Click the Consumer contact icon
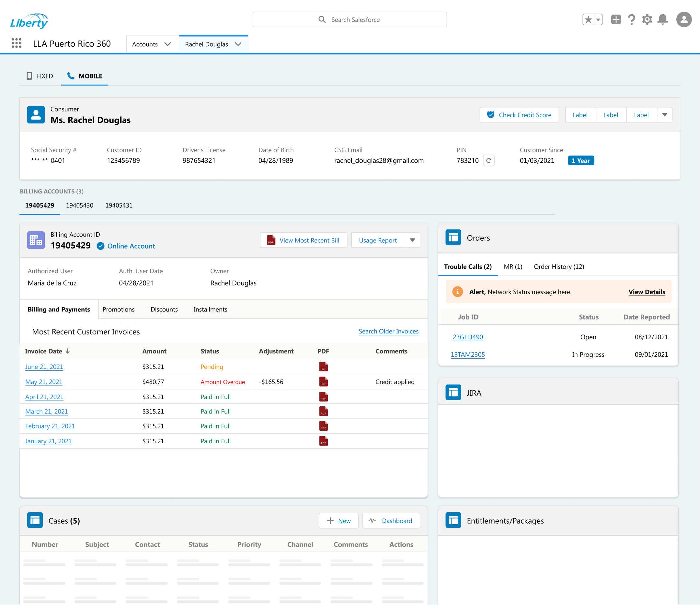Screen dimensions: 700x605 (x=36, y=115)
